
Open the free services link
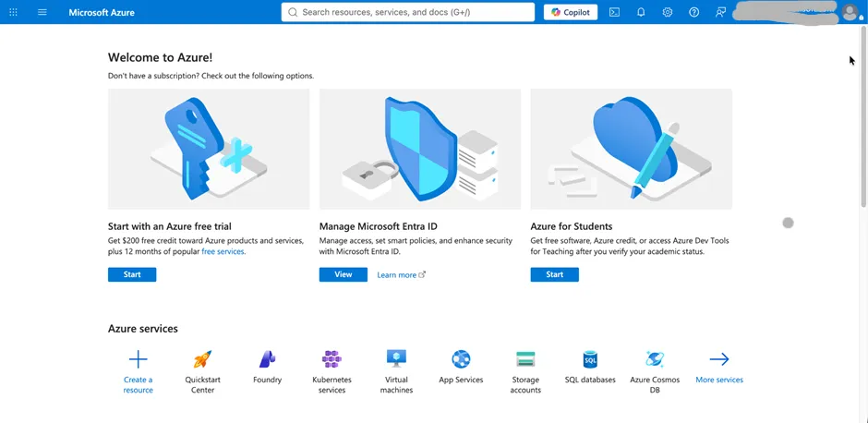(223, 251)
